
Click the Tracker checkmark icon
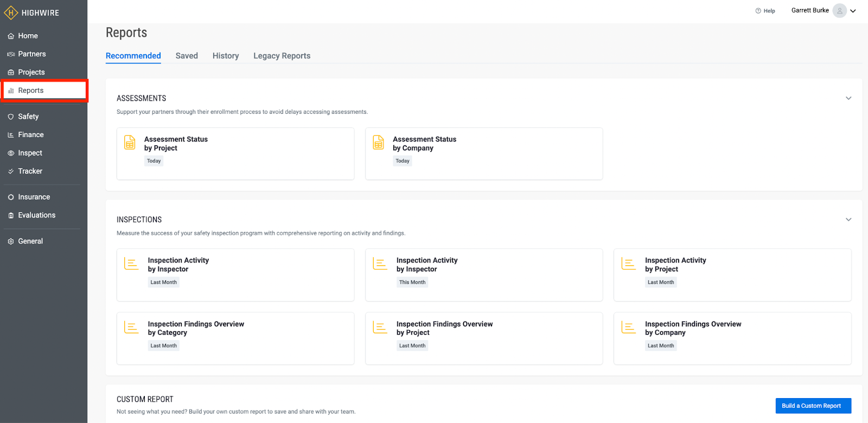(x=11, y=171)
